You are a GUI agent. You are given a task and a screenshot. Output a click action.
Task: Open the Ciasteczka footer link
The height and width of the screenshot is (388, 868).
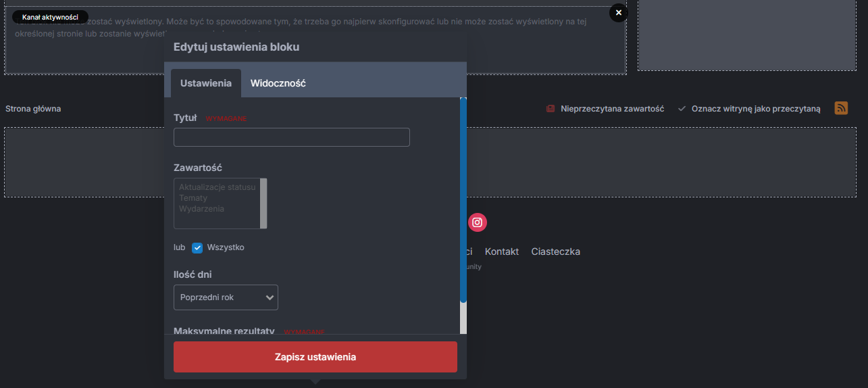pos(555,251)
